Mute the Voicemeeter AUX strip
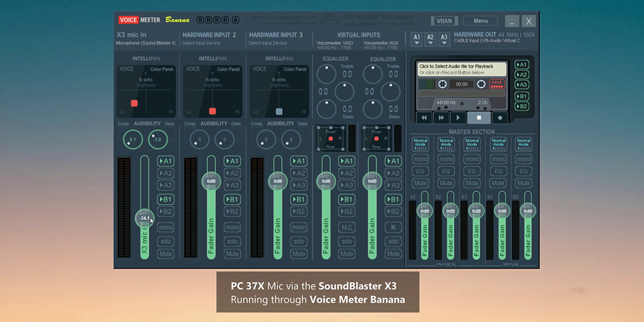Viewport: 644px width, 322px height. 393,254
